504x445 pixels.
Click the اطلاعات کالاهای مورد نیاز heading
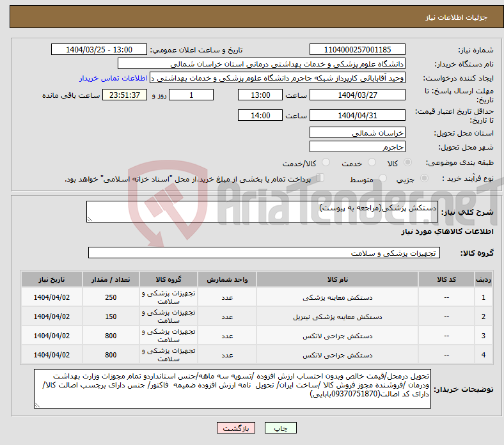point(447,231)
